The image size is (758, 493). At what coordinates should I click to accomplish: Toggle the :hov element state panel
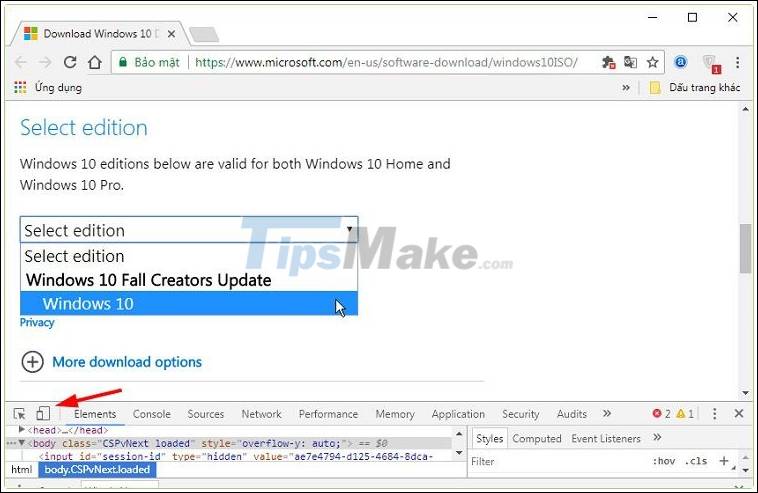[x=664, y=461]
